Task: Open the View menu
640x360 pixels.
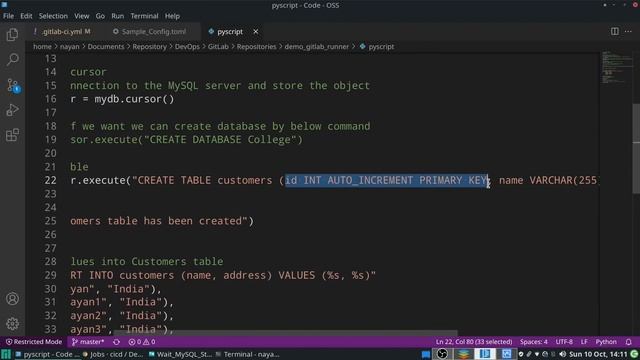Action: [82, 16]
